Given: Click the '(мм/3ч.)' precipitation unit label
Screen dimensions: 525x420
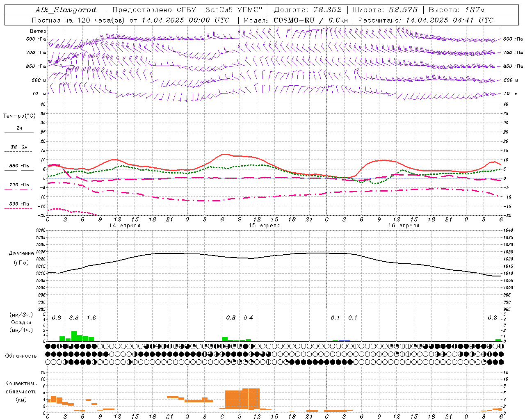Looking at the screenshot, I should [21, 315].
